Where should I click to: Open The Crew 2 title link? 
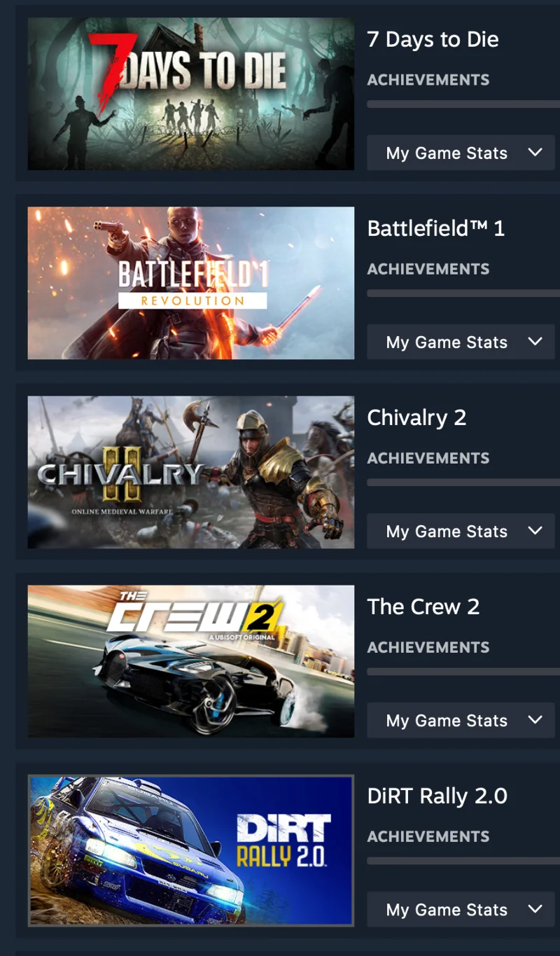tap(423, 607)
